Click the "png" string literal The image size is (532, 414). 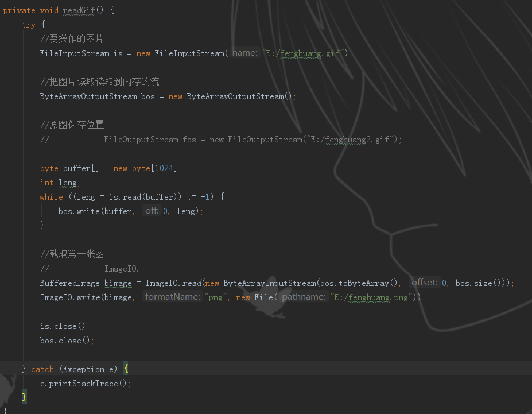(x=215, y=297)
